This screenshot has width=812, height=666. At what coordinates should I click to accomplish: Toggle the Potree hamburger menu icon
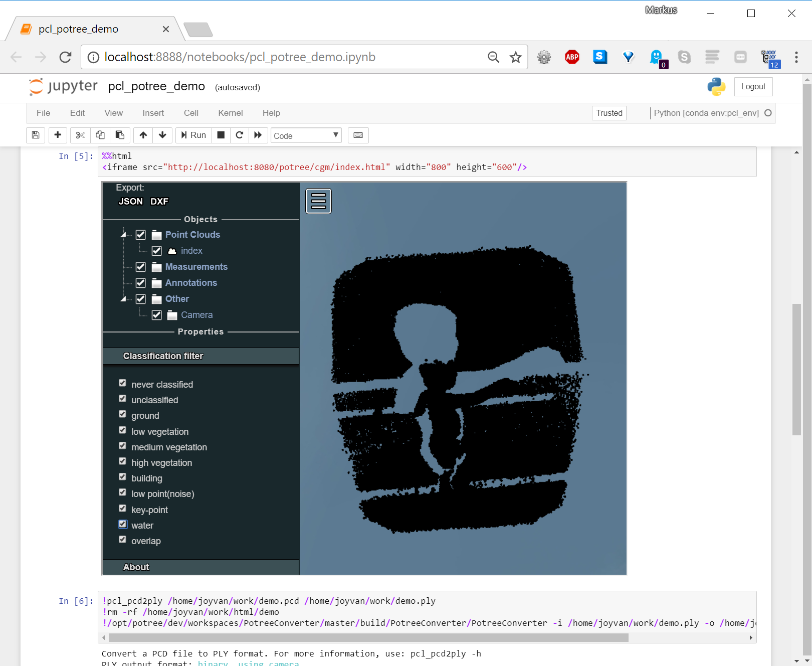click(x=319, y=201)
